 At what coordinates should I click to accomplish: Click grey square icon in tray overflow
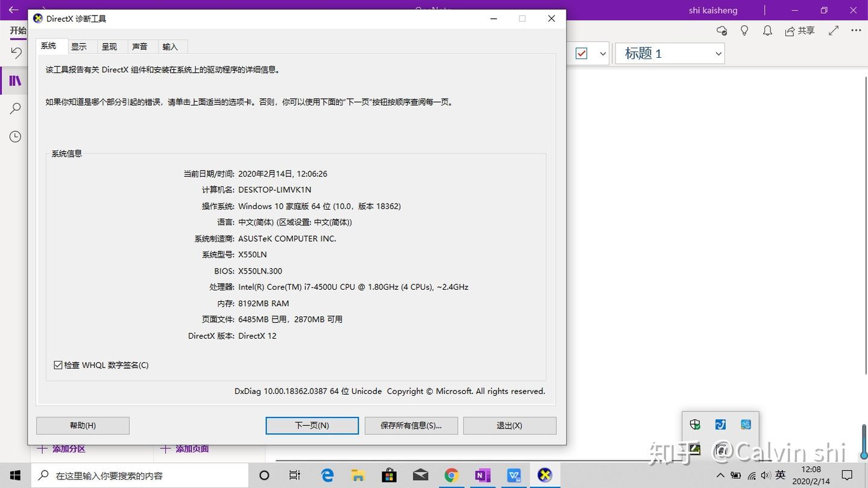[x=720, y=449]
